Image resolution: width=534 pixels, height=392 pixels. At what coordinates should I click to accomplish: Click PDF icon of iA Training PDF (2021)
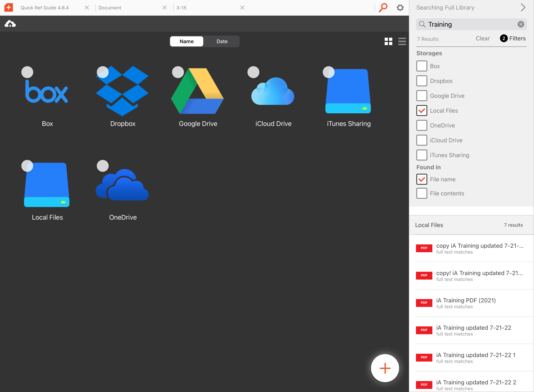(x=424, y=303)
